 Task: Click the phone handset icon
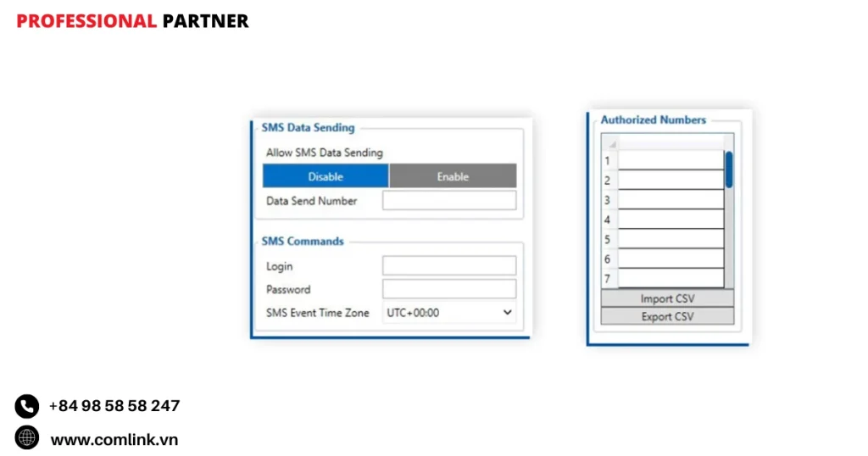[x=27, y=406]
